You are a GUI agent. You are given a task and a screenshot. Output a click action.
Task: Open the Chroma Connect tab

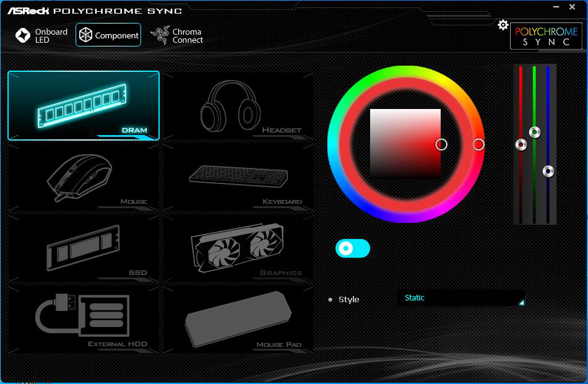click(177, 35)
